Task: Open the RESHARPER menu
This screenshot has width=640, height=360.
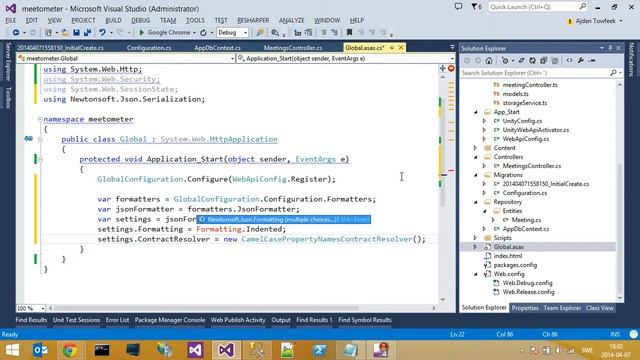Action: pos(253,20)
